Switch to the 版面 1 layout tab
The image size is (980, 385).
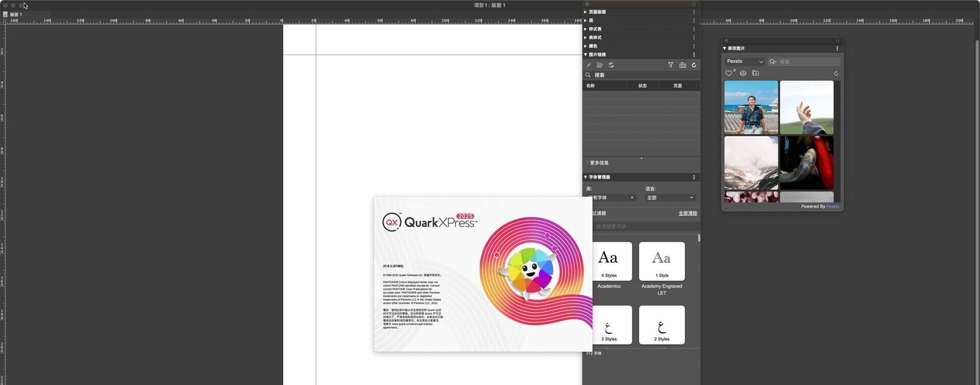tap(16, 14)
